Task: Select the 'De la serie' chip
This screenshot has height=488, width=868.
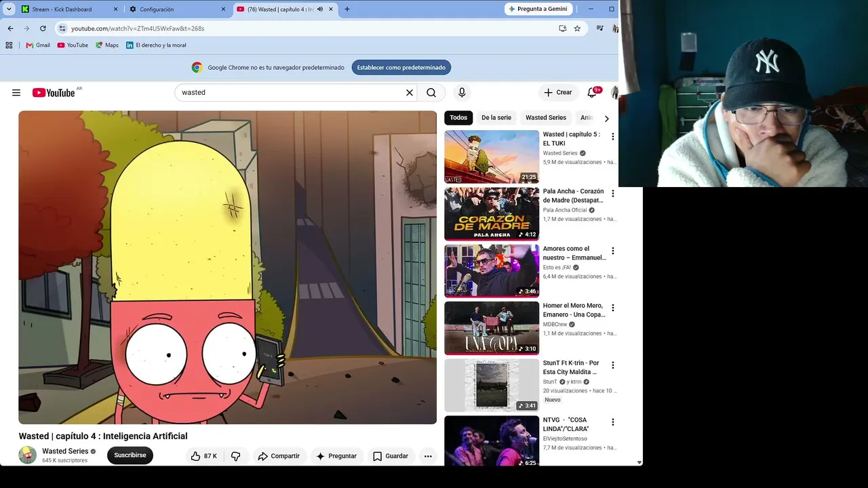Action: (496, 118)
